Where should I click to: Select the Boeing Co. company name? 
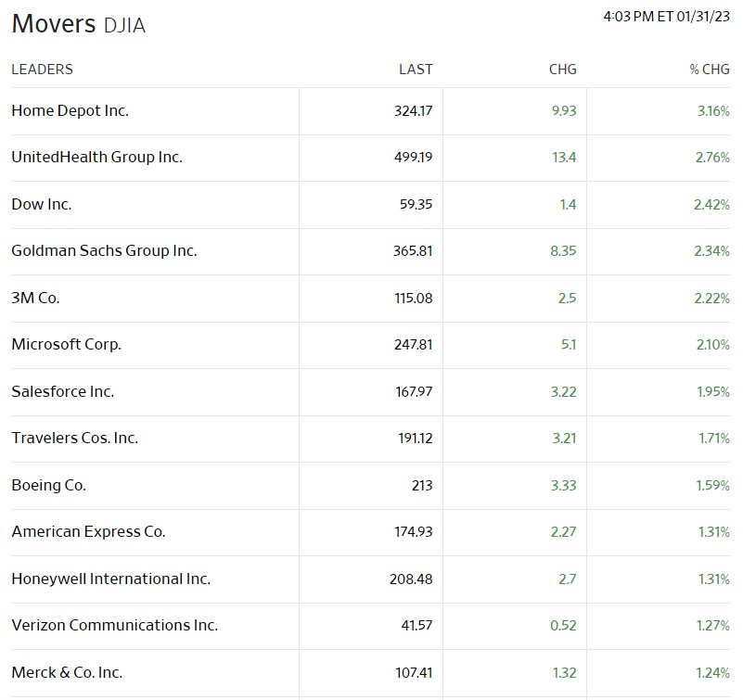tap(49, 486)
